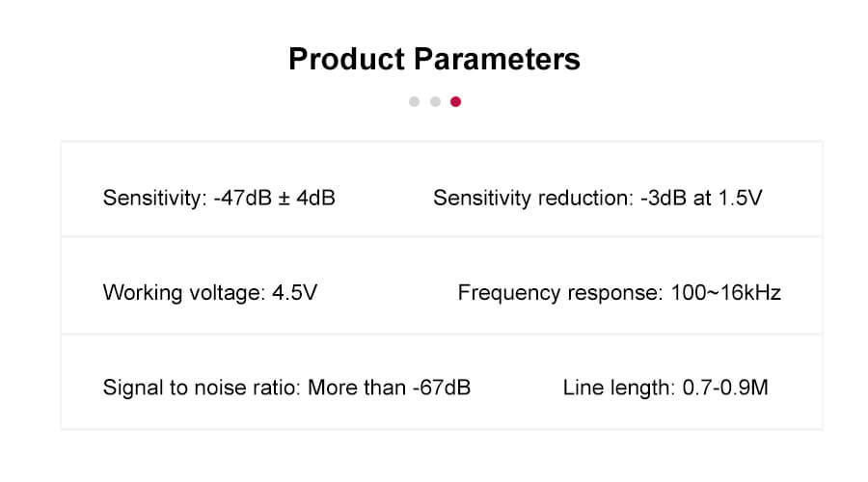Select the Working voltage label
This screenshot has height=482, width=868.
[184, 293]
